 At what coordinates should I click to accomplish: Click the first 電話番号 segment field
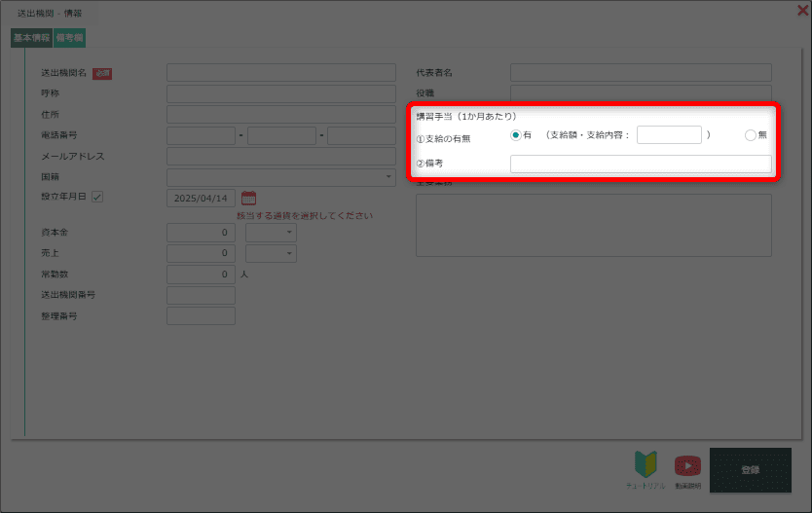tap(201, 135)
